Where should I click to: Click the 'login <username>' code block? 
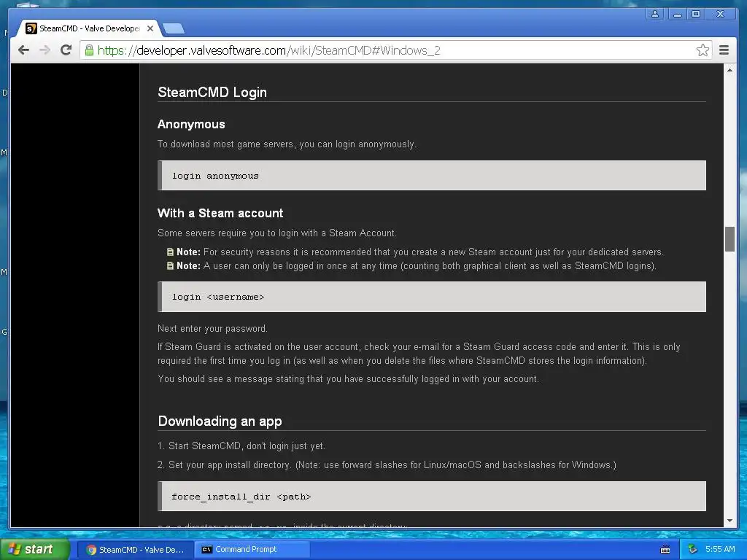tap(432, 297)
